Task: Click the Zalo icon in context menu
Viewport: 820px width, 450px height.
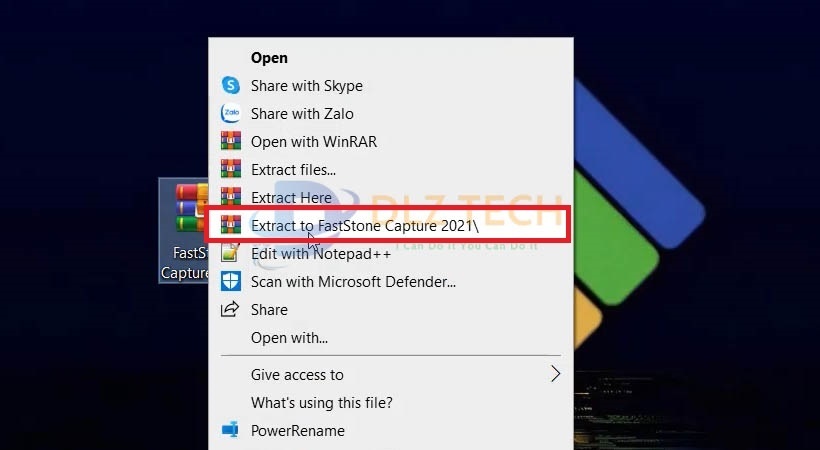Action: (231, 114)
